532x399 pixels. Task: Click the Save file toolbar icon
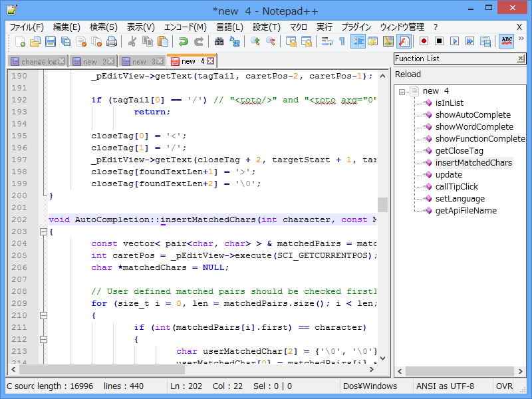click(x=51, y=41)
